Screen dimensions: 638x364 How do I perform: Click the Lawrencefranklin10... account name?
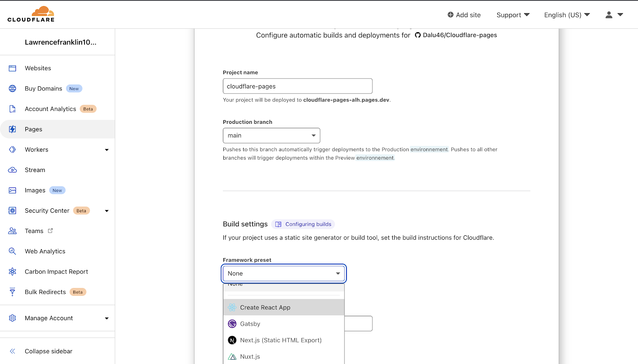[x=61, y=42]
